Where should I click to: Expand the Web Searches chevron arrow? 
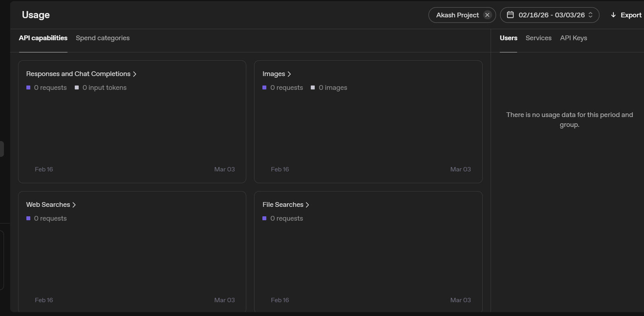click(x=74, y=205)
